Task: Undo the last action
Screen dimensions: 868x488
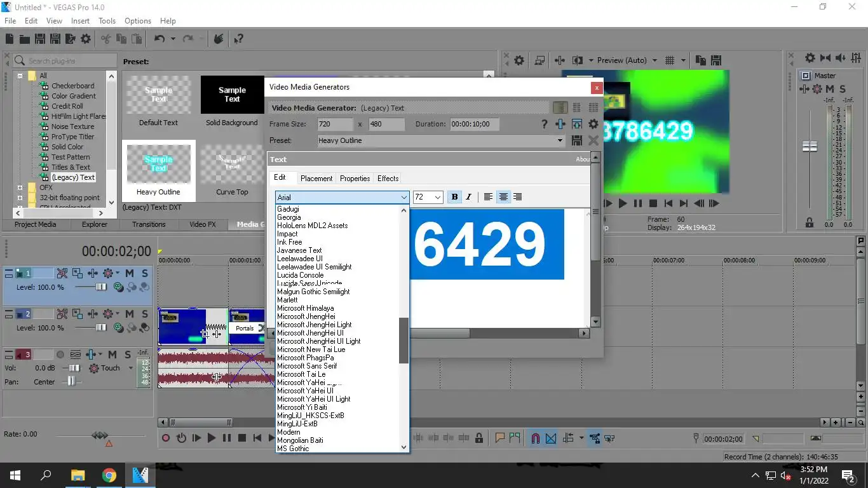Action: click(159, 39)
